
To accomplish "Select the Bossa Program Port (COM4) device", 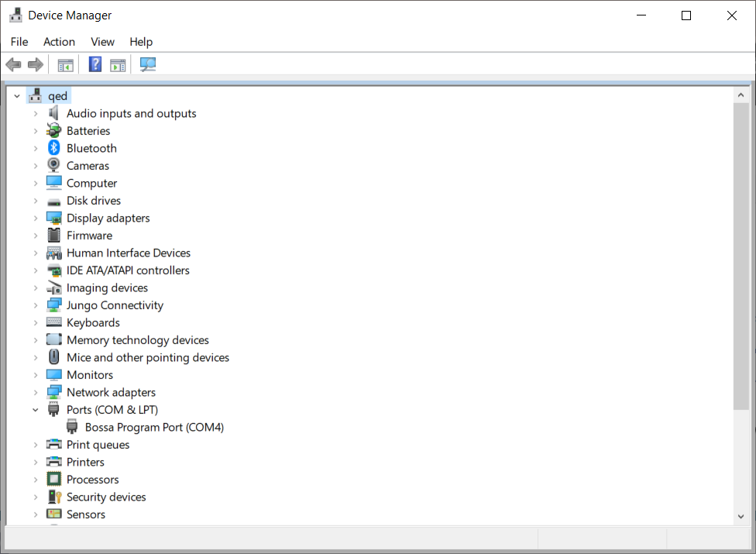I will (x=154, y=427).
